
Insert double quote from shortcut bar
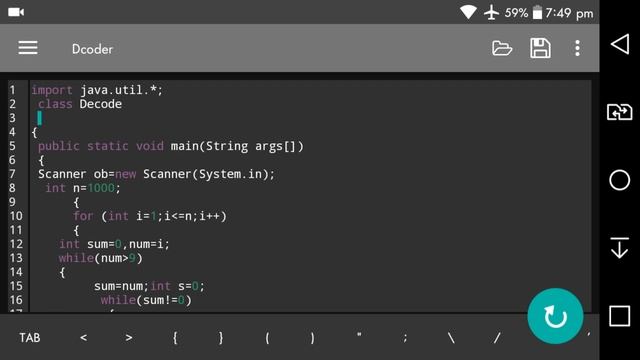[359, 336]
